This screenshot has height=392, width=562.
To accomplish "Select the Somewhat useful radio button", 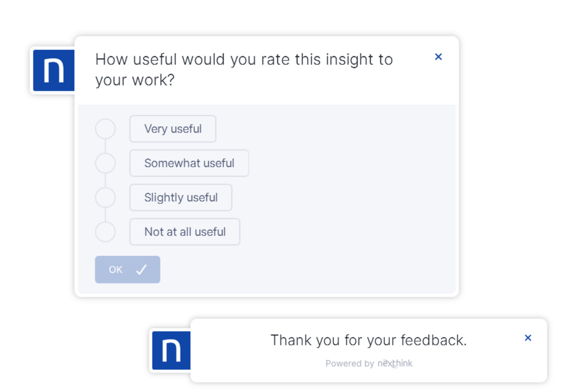I will pos(105,163).
